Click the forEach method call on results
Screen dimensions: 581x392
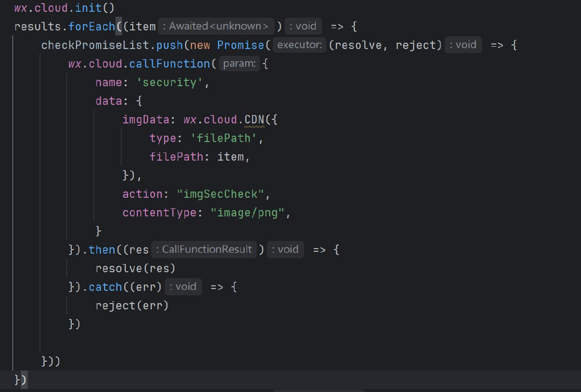click(x=92, y=26)
